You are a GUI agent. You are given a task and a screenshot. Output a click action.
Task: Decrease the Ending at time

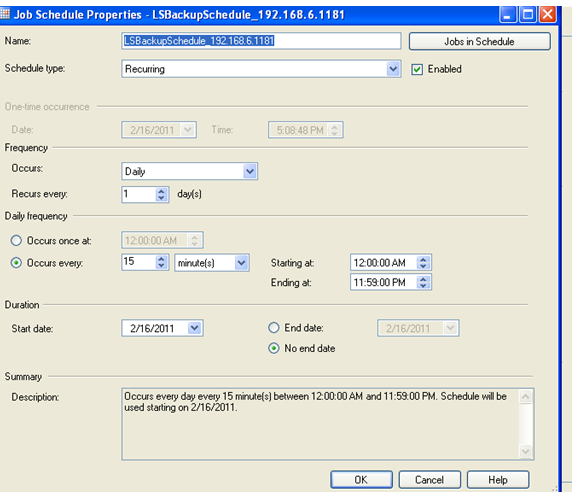pos(423,286)
